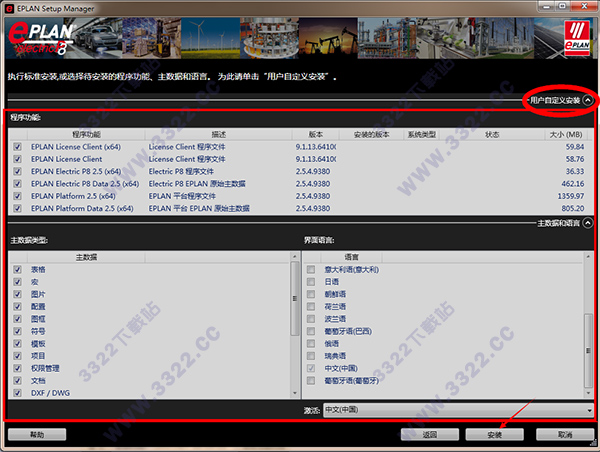Collapse the 主数据和语言 section chevron
This screenshot has height=452, width=600.
(588, 223)
